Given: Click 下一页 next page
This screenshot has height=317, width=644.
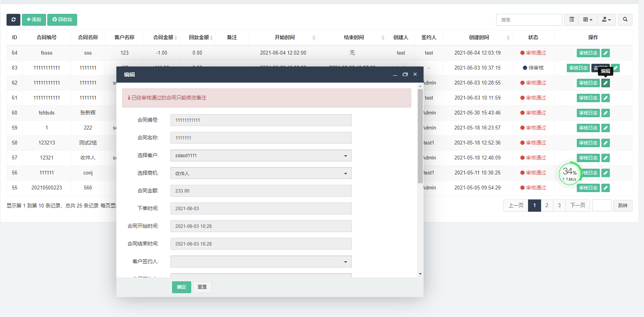Looking at the screenshot, I should pyautogui.click(x=578, y=206).
